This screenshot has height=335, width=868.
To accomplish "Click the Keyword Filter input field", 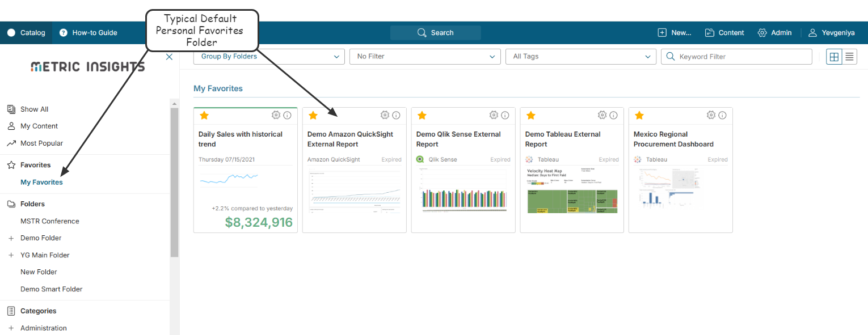I will click(x=736, y=57).
